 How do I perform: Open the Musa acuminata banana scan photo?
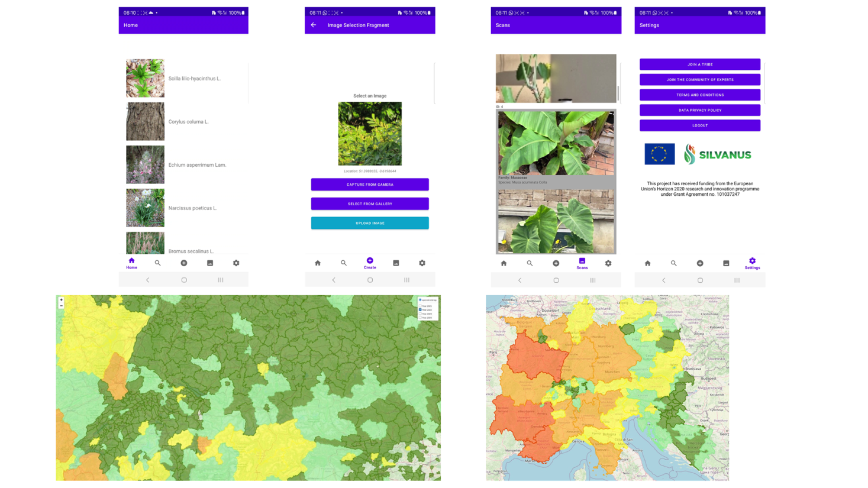pos(556,143)
